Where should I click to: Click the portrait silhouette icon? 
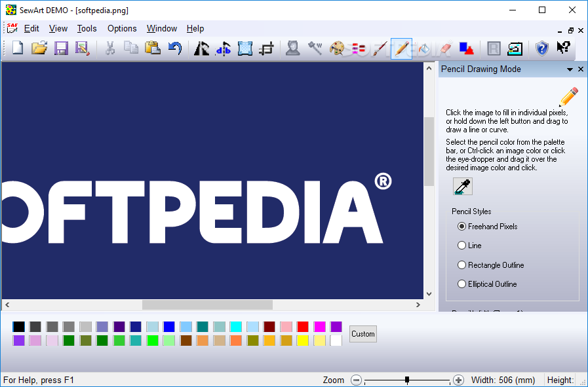click(x=293, y=48)
